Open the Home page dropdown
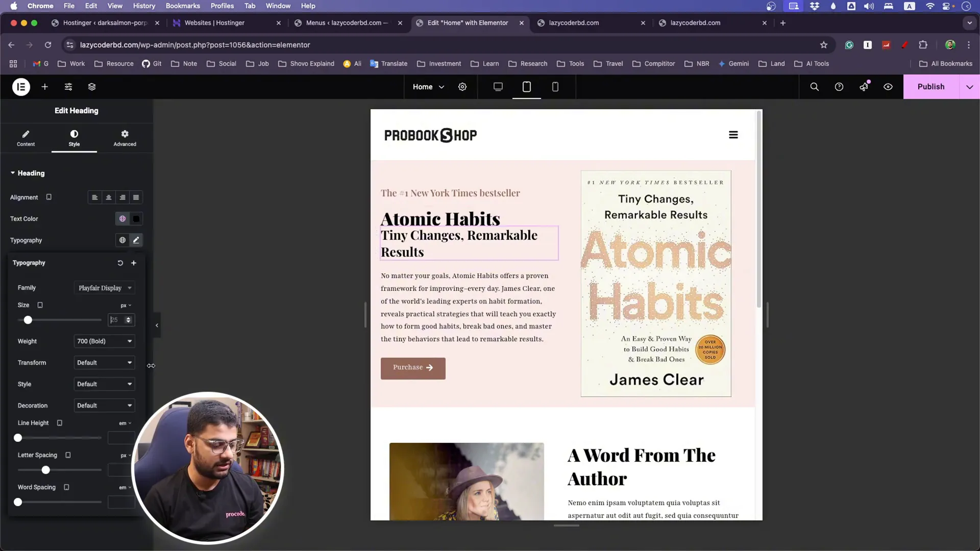Screen dimensions: 980x551 tap(428, 87)
